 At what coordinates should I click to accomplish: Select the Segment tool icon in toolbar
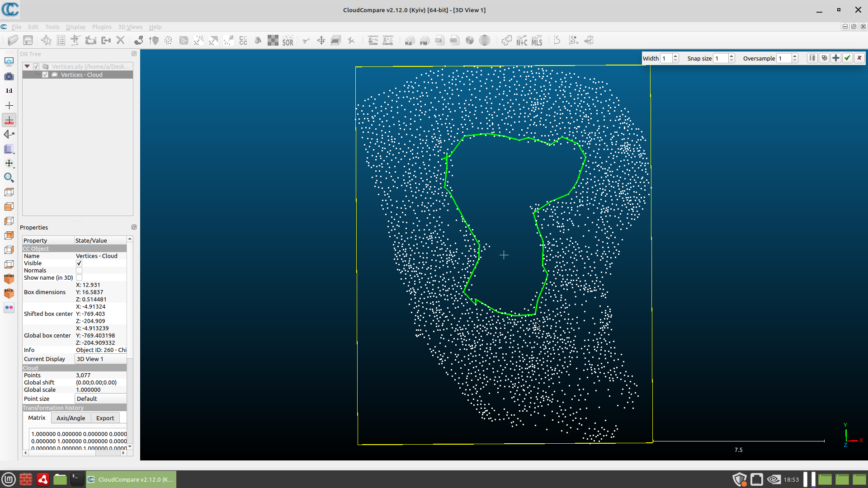coord(305,40)
